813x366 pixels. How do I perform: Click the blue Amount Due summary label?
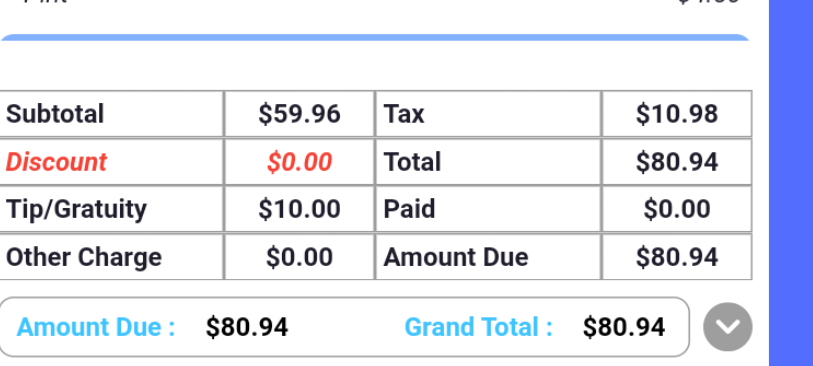[96, 327]
